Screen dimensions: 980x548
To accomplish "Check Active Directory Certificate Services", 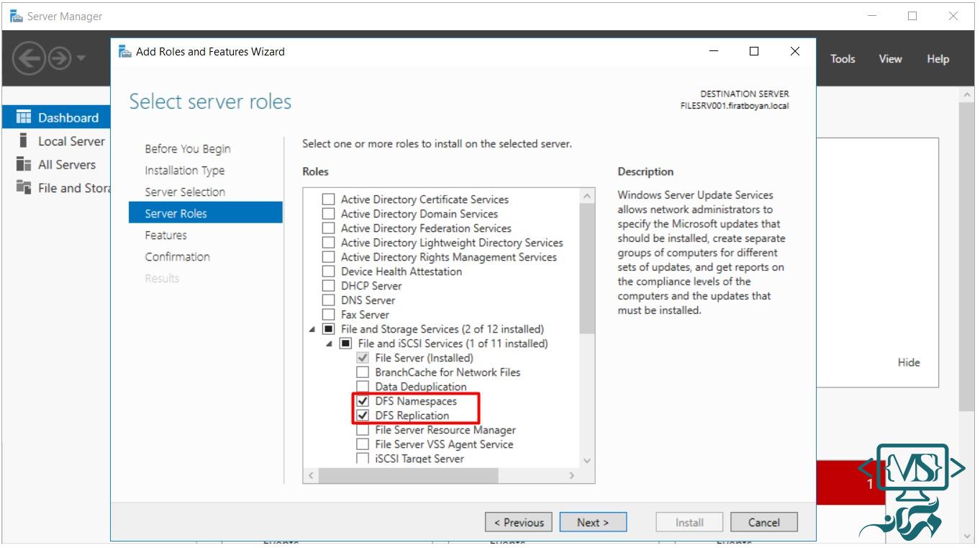I will pos(328,199).
